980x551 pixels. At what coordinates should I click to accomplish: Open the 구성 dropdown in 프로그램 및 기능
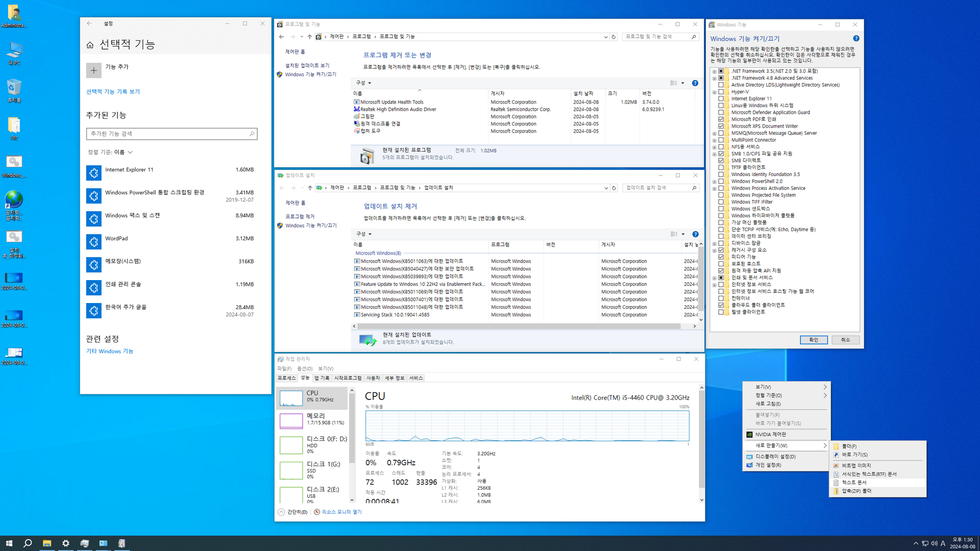364,83
